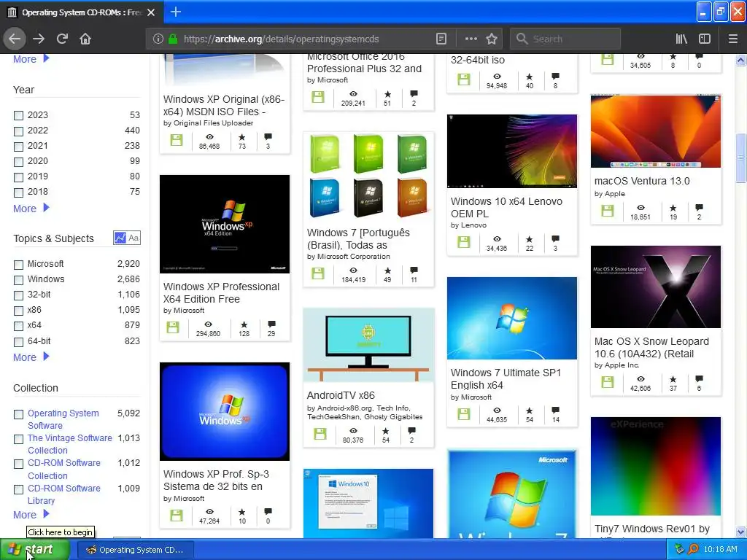Click AndroidTV monitor illustration thumbnail
The image size is (747, 560).
[x=368, y=345]
